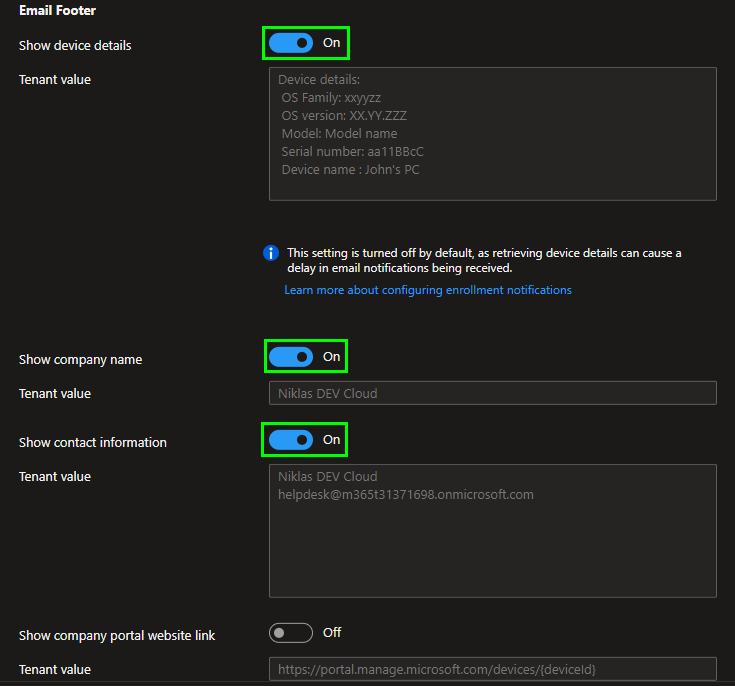Click the Show contact information label
The height and width of the screenshot is (686, 735).
point(93,443)
